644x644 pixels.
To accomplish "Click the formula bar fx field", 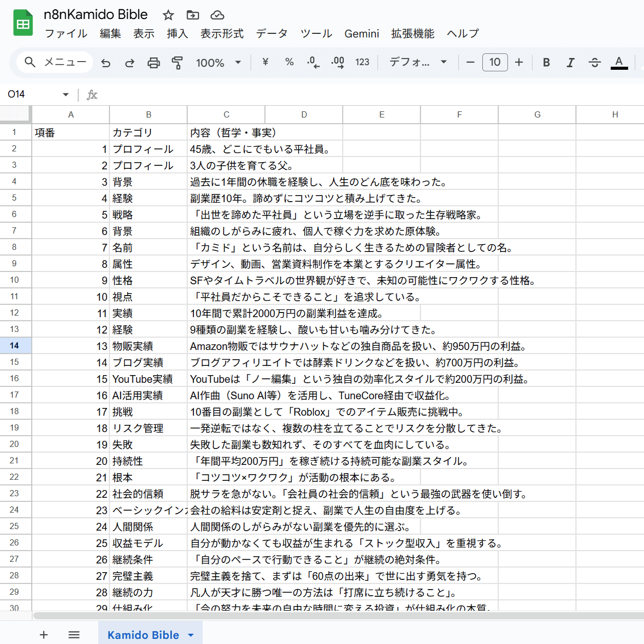I will [92, 94].
